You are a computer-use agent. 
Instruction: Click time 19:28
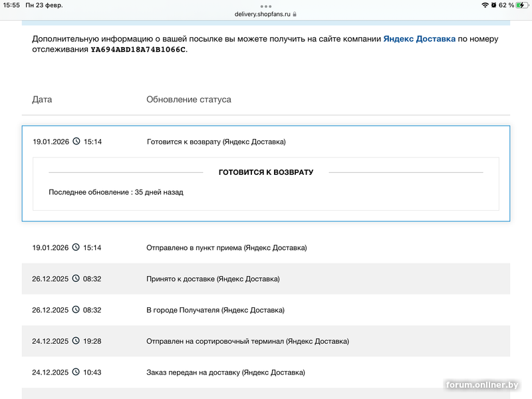pyautogui.click(x=92, y=341)
